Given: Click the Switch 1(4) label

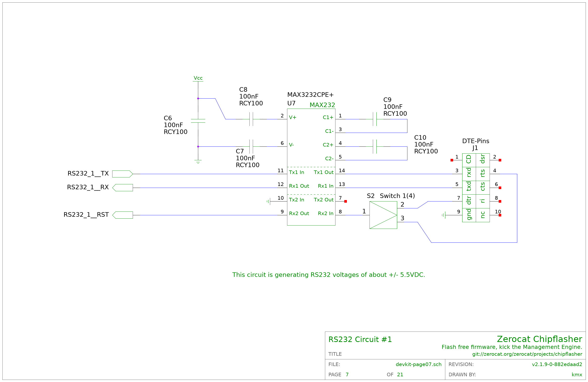Looking at the screenshot, I should click(397, 196).
